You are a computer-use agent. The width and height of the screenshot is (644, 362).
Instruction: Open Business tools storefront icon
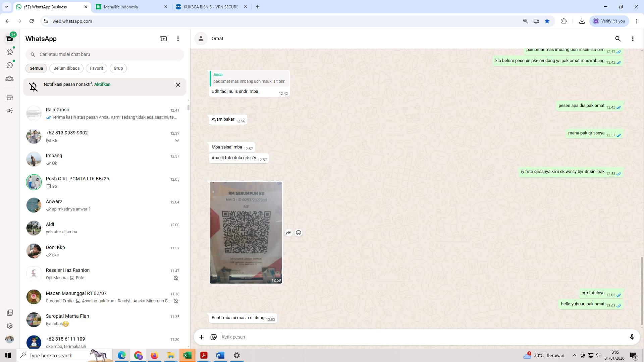[x=10, y=97]
